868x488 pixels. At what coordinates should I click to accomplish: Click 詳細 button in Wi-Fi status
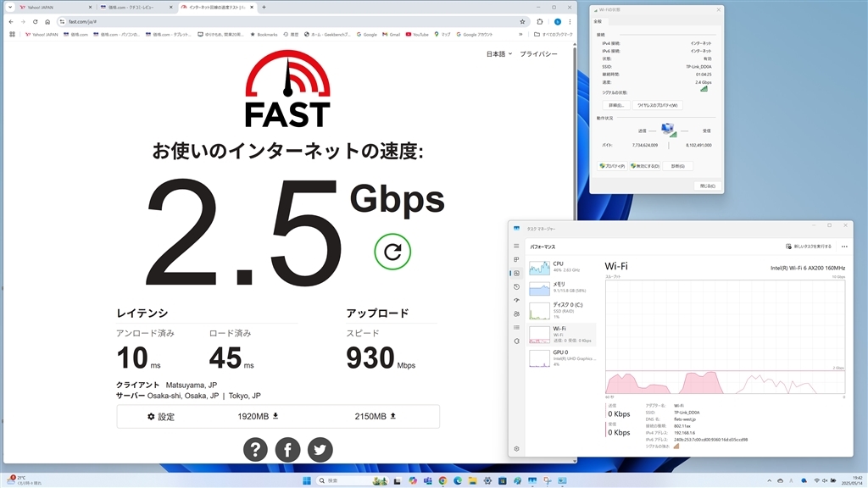click(x=615, y=105)
